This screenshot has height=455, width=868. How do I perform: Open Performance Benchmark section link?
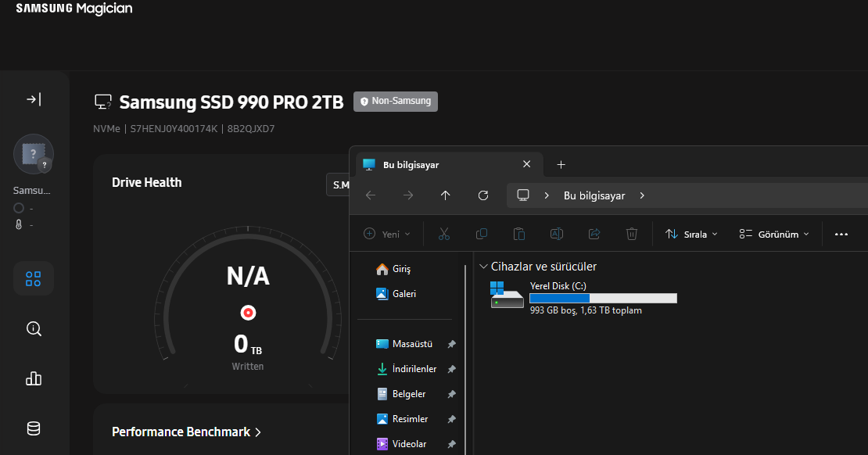[x=186, y=432]
